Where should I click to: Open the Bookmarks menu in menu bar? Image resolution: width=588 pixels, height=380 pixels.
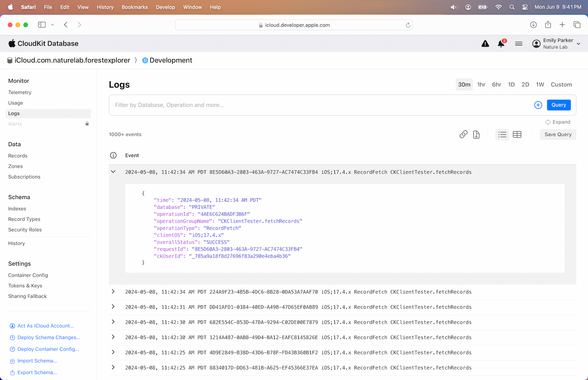[134, 7]
